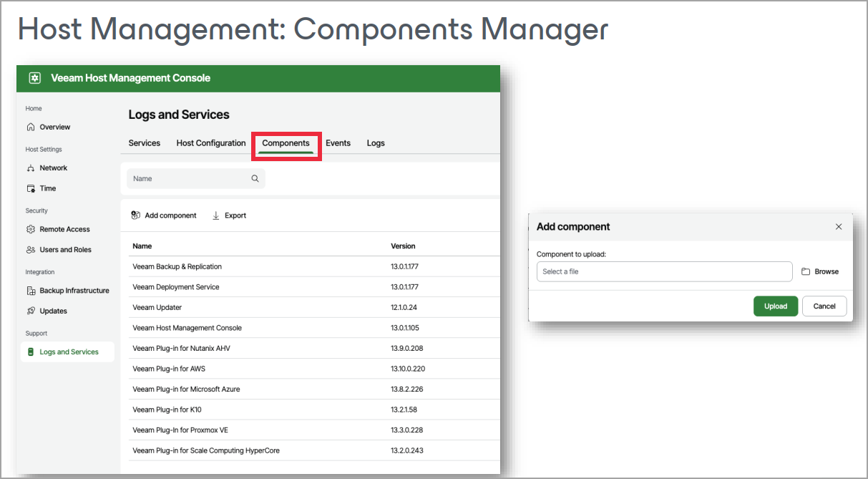Cancel the Add component dialog

(x=824, y=306)
